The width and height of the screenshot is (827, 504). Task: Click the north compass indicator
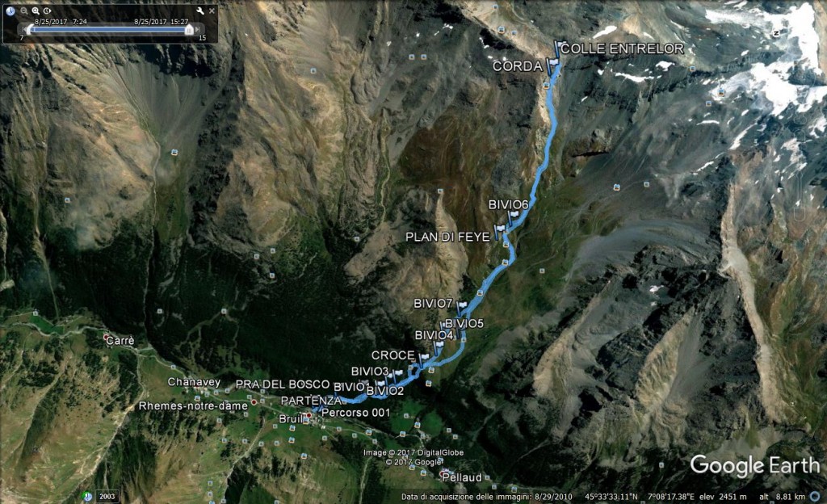point(776,33)
